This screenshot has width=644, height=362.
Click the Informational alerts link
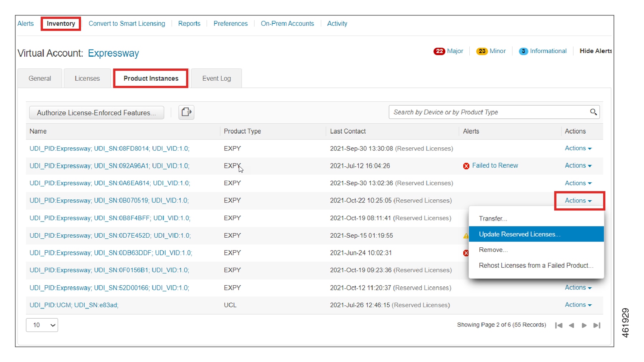click(548, 51)
